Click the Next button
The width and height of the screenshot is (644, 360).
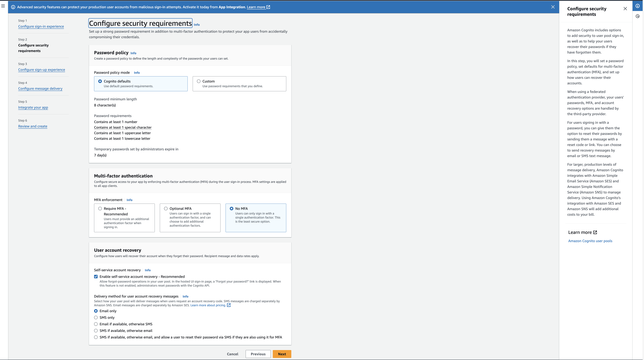pos(282,354)
